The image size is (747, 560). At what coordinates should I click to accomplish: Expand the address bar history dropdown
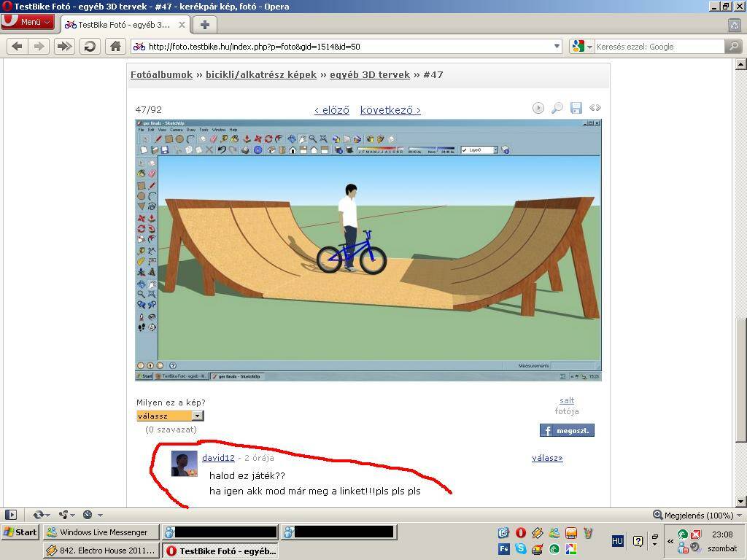[x=557, y=47]
